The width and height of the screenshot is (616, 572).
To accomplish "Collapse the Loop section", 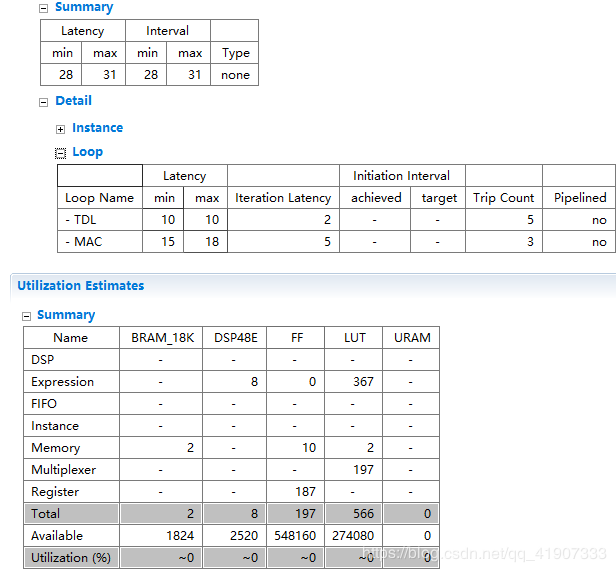I will [60, 153].
